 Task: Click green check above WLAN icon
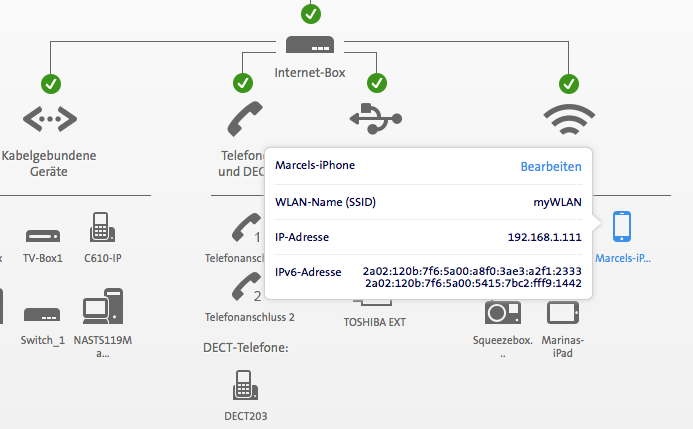click(568, 83)
